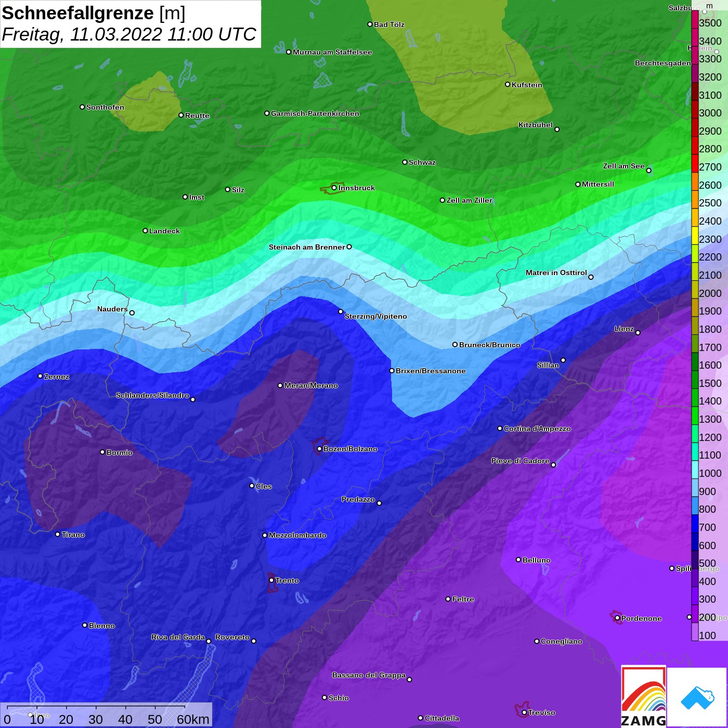728x728 pixels.
Task: Click the Zernez marker dot
Action: click(x=40, y=376)
